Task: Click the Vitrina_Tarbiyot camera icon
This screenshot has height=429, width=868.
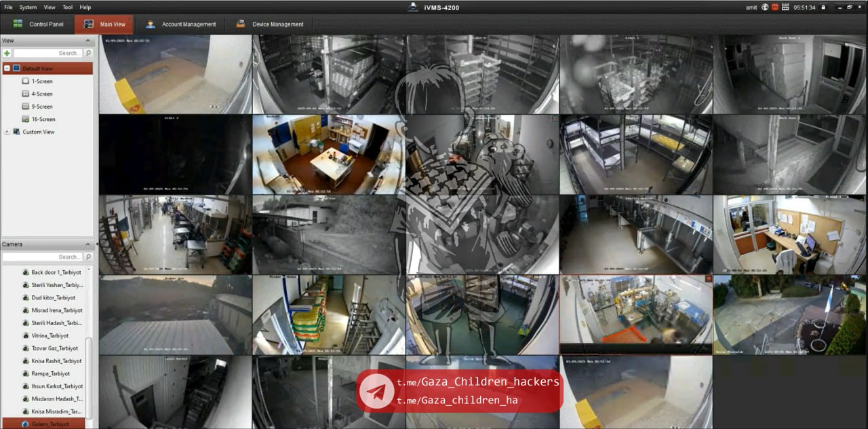Action: 26,335
